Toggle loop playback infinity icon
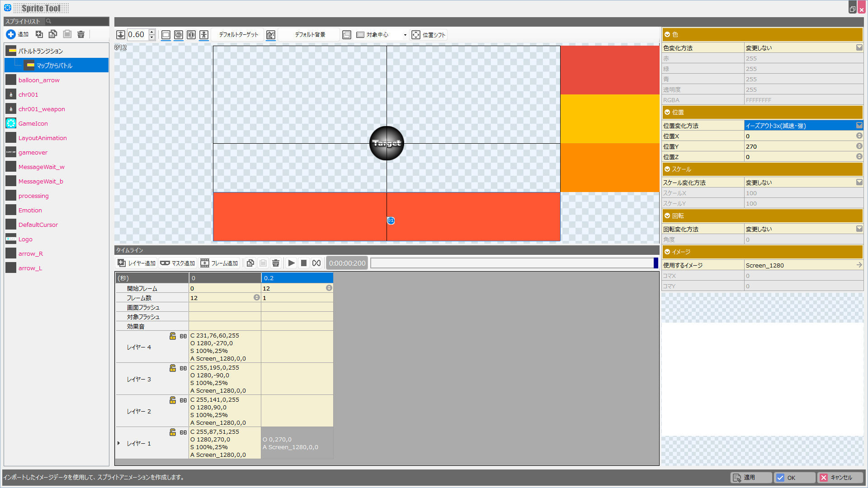868x488 pixels. tap(316, 263)
